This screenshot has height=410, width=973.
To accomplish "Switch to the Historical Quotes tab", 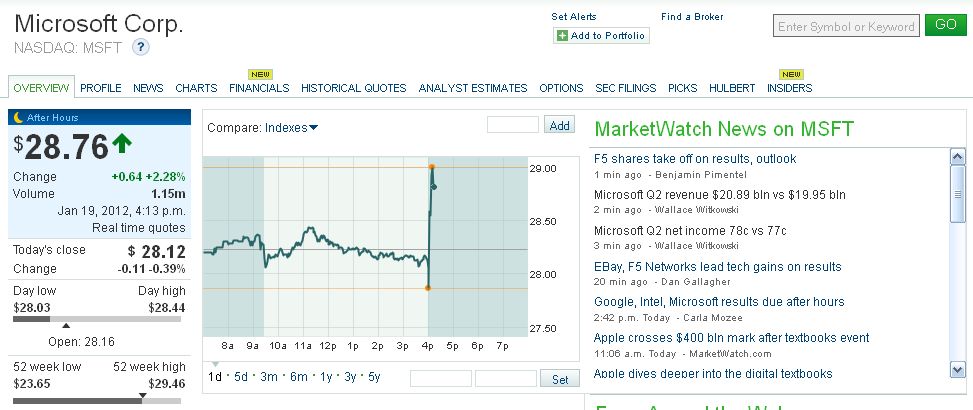I will click(x=353, y=88).
